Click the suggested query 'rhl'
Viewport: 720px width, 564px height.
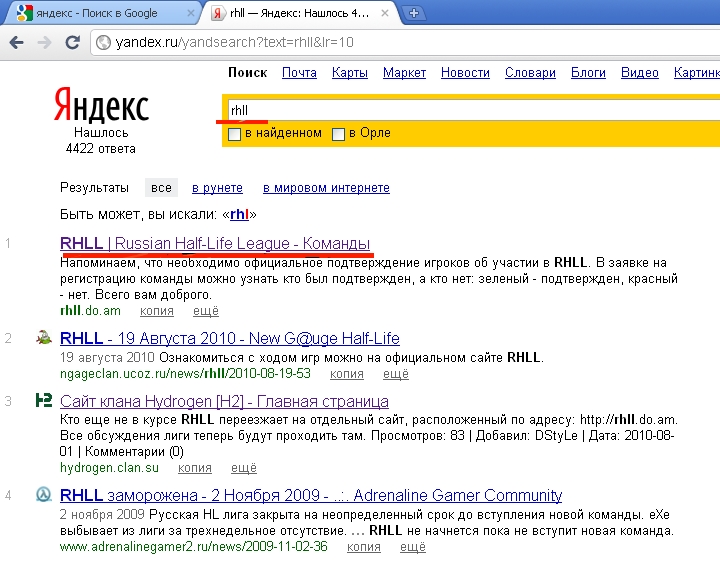coord(239,214)
